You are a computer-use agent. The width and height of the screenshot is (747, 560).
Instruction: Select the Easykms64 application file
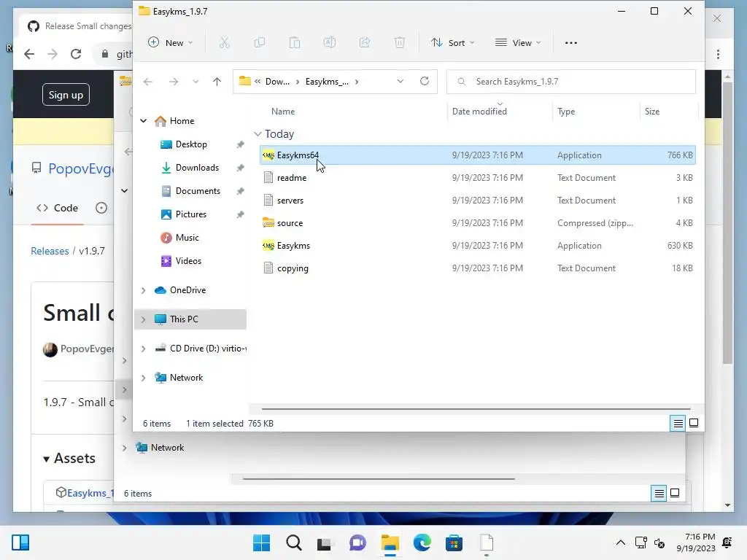[x=477, y=155]
